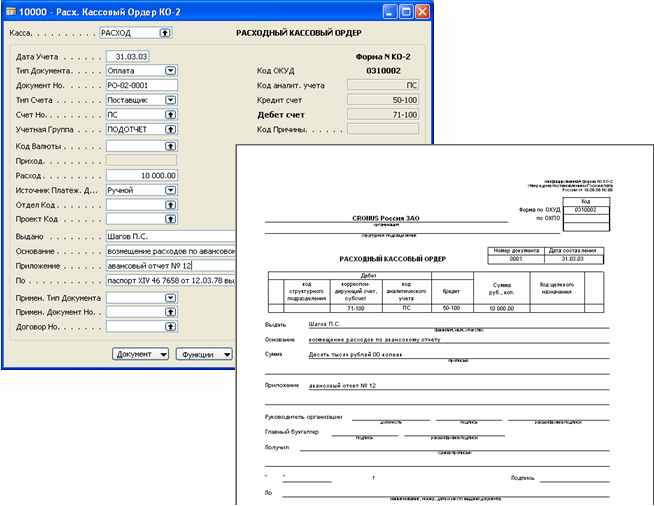Open lookup arrow for Отдел Код field
Screen dimensions: 655x506
point(170,205)
